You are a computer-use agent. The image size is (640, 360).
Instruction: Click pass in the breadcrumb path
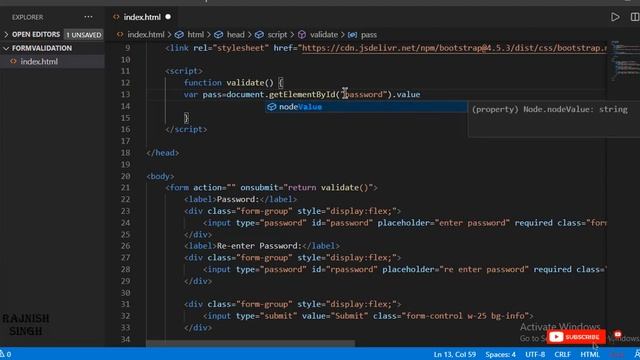click(x=369, y=35)
